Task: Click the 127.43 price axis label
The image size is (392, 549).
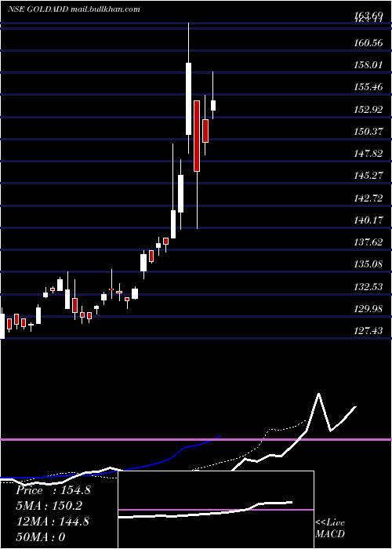Action: [x=368, y=331]
